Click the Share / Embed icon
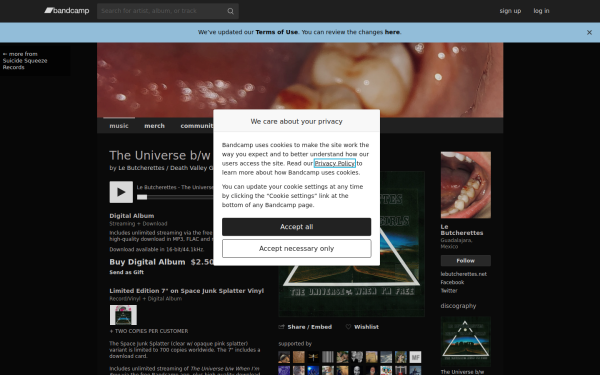Image resolution: width=600 pixels, height=375 pixels. pyautogui.click(x=282, y=327)
